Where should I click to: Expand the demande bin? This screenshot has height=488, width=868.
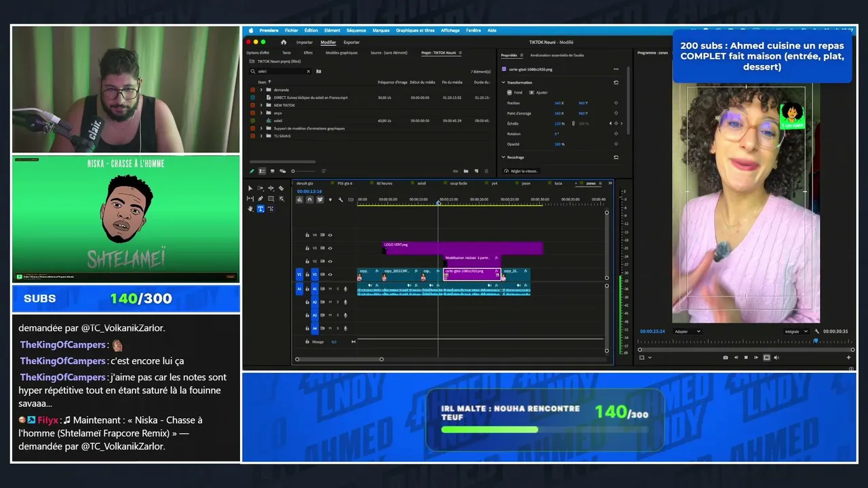[x=261, y=89]
